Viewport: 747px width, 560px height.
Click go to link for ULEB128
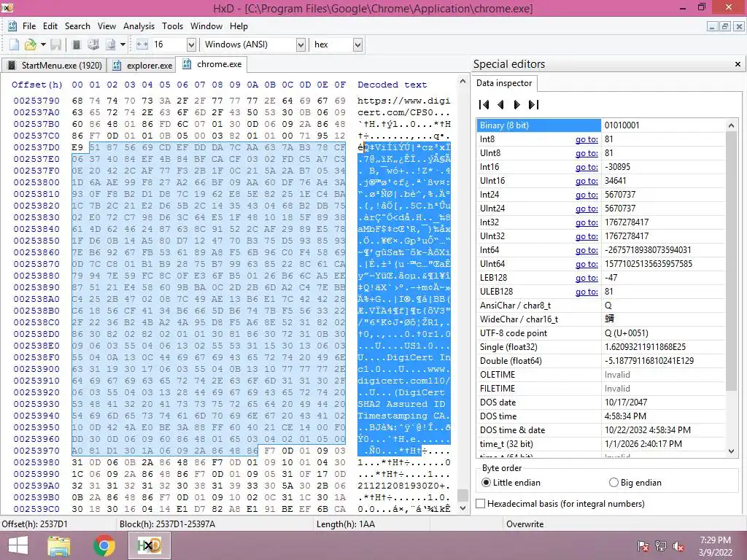click(587, 292)
